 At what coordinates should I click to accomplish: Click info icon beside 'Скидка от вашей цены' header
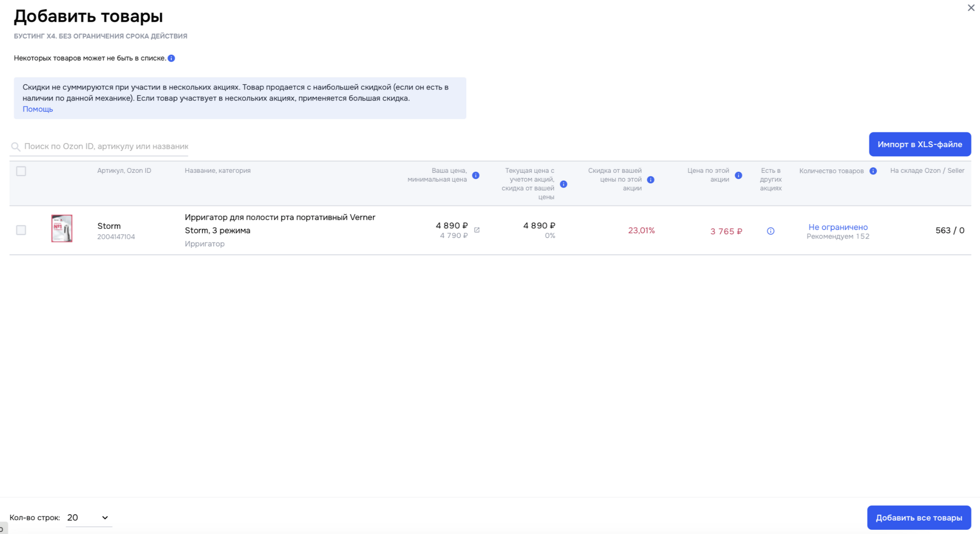click(651, 180)
